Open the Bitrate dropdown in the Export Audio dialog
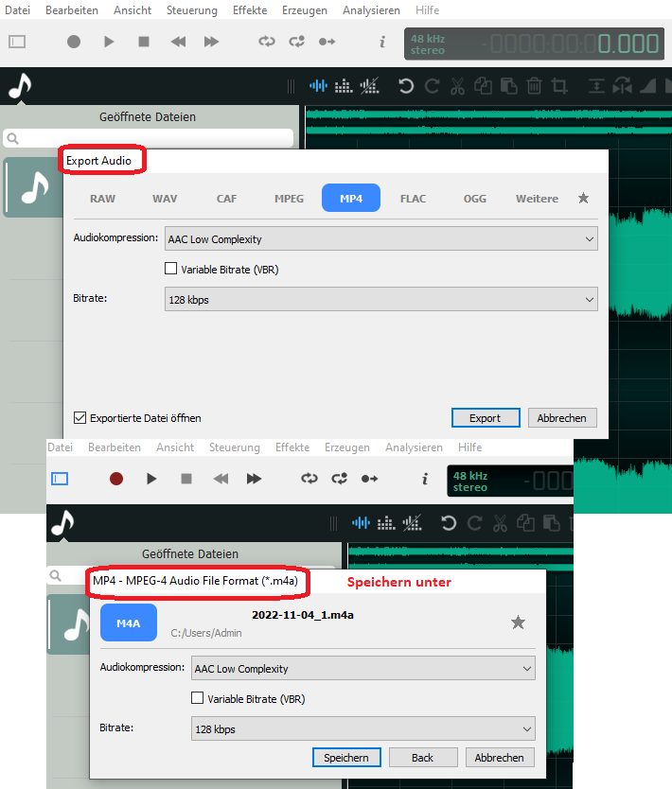The image size is (672, 789). pos(381,299)
